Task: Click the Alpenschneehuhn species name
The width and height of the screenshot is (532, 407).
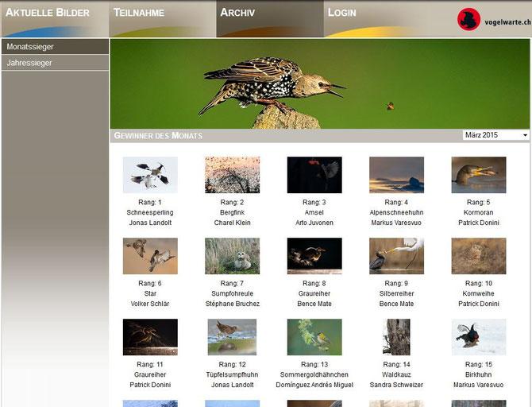Action: click(x=397, y=212)
